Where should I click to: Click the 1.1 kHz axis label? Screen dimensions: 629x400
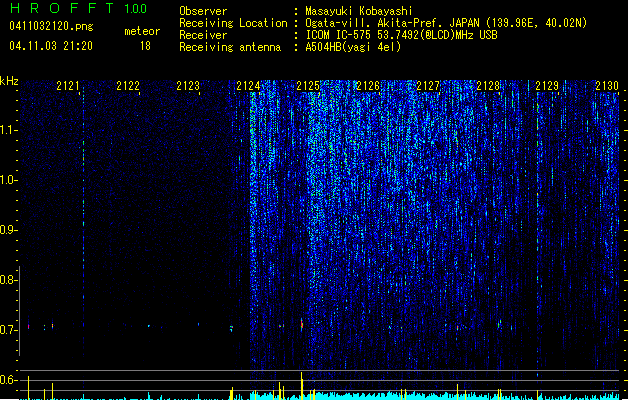[8, 130]
